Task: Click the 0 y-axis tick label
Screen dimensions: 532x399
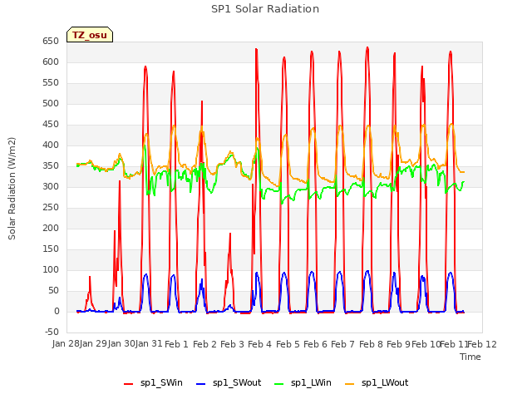Action: (x=57, y=312)
